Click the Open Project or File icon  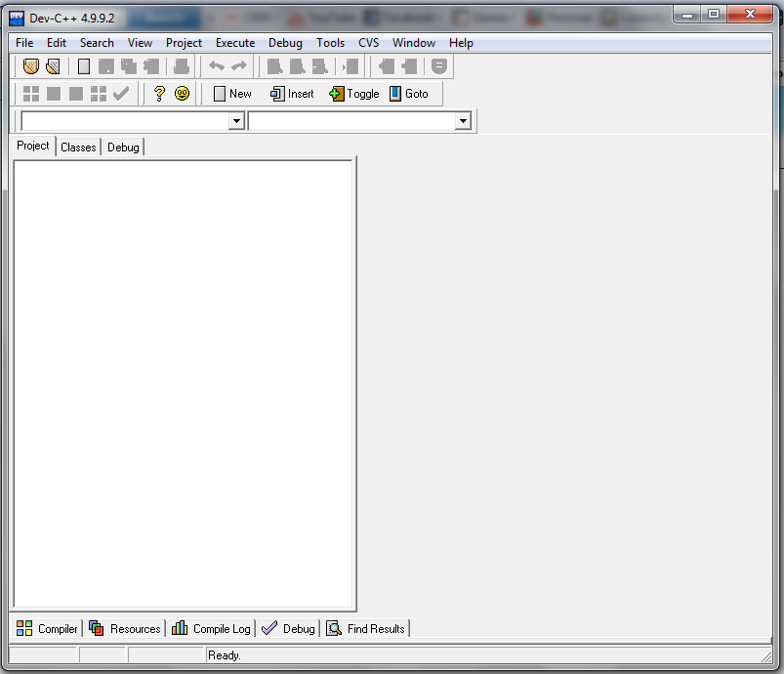pos(53,66)
